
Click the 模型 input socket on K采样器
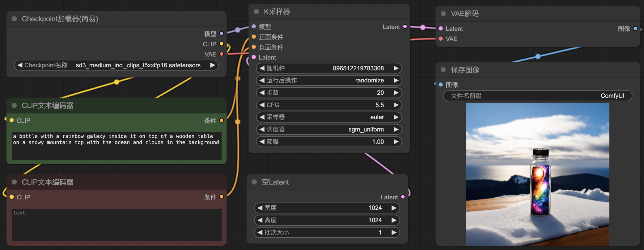pos(254,27)
